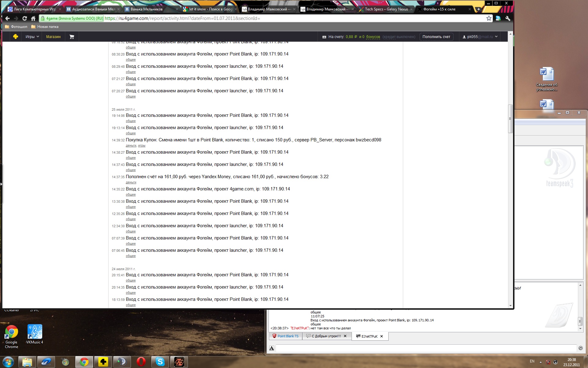Viewport: 588px width, 368px height.
Task: Open the Сведения об успеваемо... Word document
Action: 547,79
